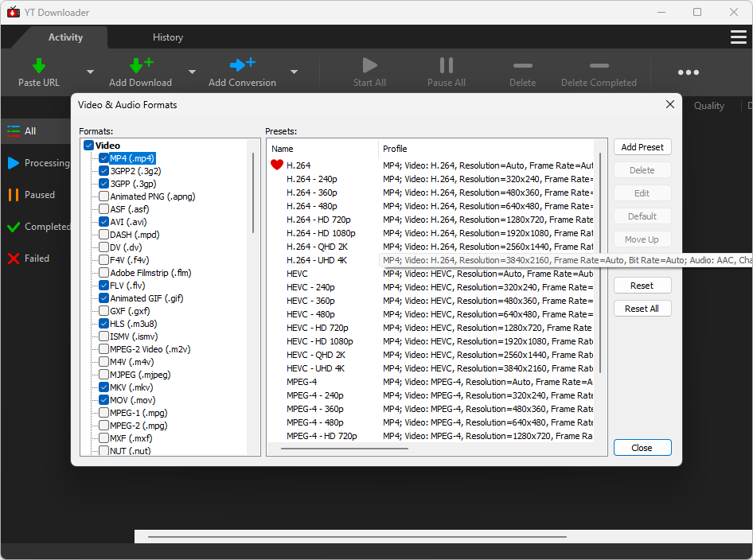Click the Profile column header in Presets
Screen dimensions: 753x560
pos(395,149)
